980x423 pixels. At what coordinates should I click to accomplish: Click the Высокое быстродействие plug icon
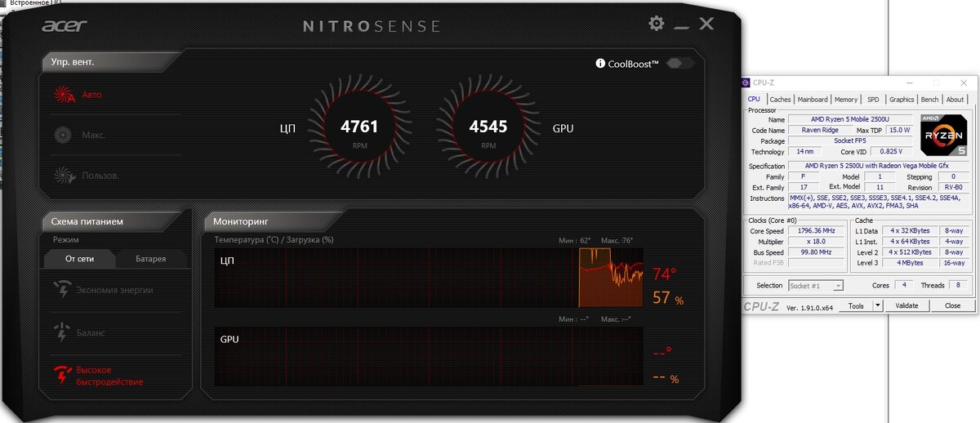point(62,376)
